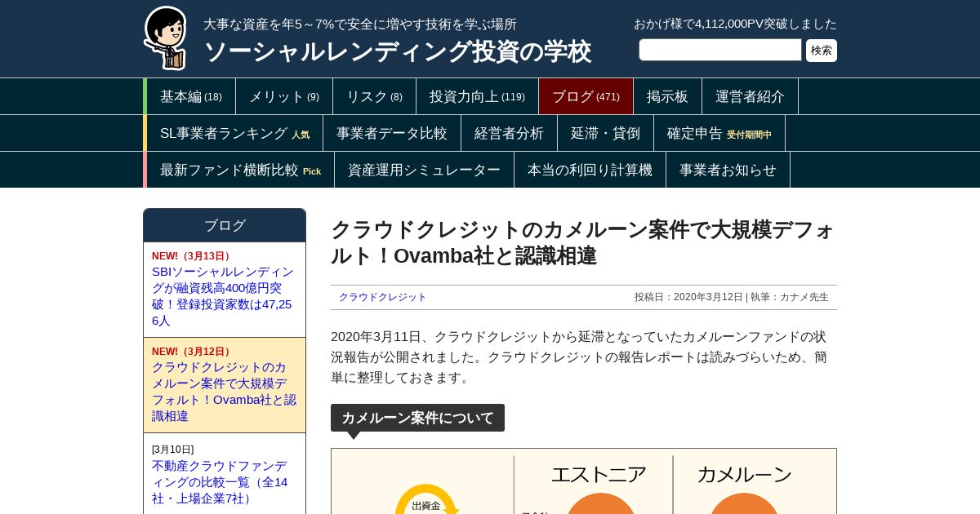This screenshot has height=514, width=980.
Task: Open 事業者データ比較 menu item
Action: [392, 133]
